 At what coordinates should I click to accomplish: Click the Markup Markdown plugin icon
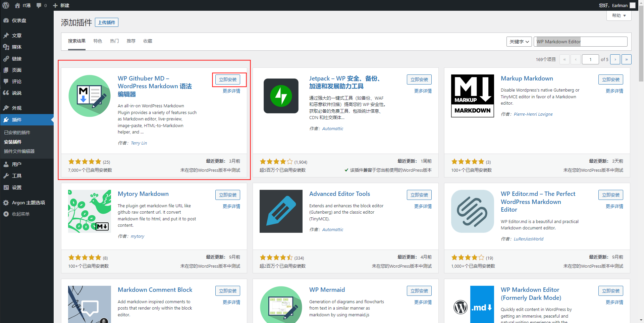[473, 96]
